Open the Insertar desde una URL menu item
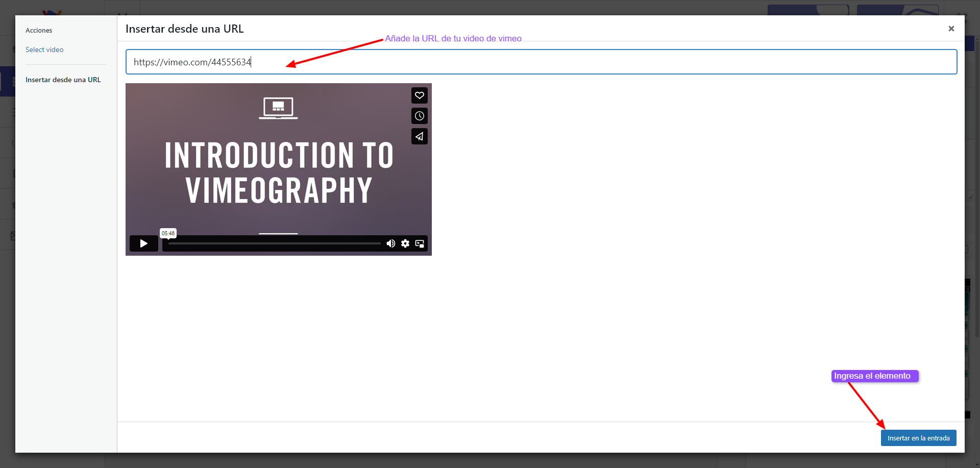This screenshot has height=468, width=980. [63, 80]
